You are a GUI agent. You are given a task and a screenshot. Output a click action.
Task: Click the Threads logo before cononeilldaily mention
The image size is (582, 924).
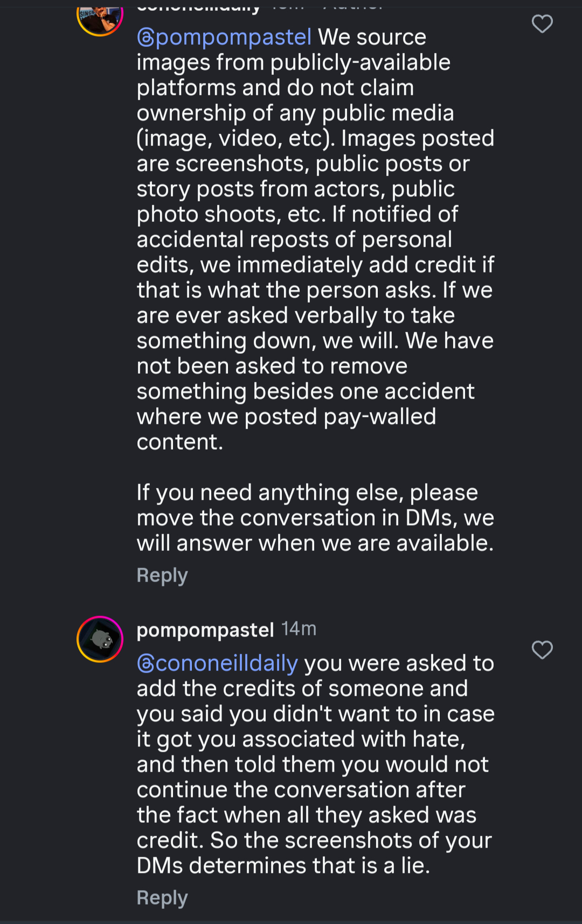[x=145, y=664]
